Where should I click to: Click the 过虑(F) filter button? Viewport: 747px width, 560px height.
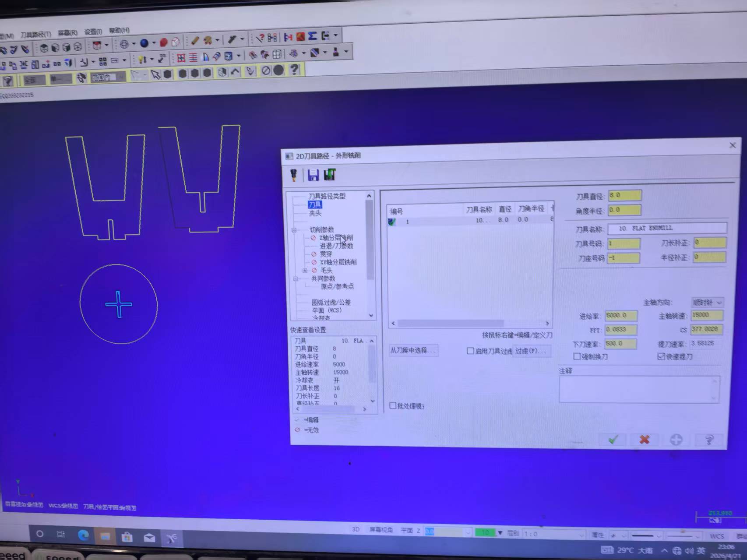point(531,351)
